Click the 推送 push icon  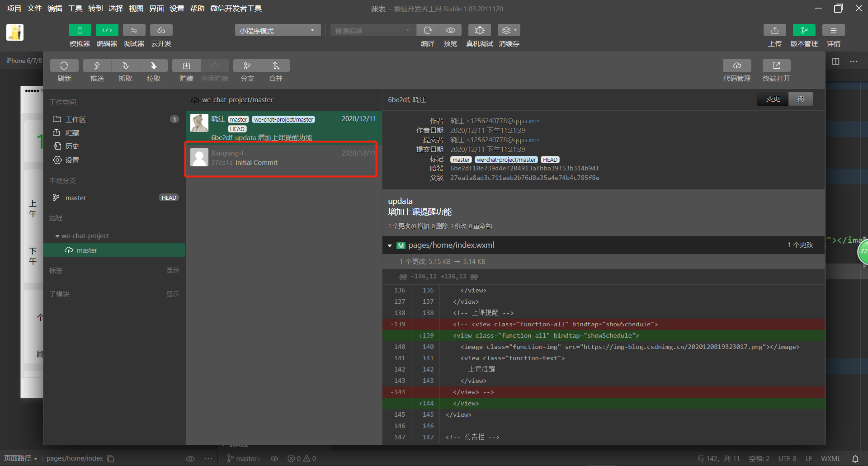click(97, 66)
